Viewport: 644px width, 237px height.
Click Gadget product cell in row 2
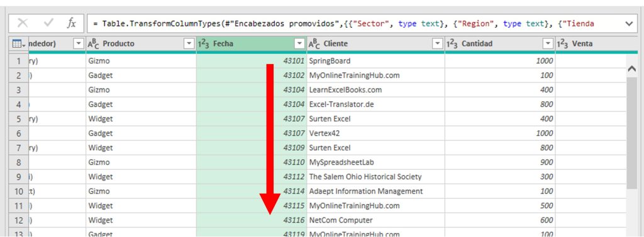click(x=141, y=75)
